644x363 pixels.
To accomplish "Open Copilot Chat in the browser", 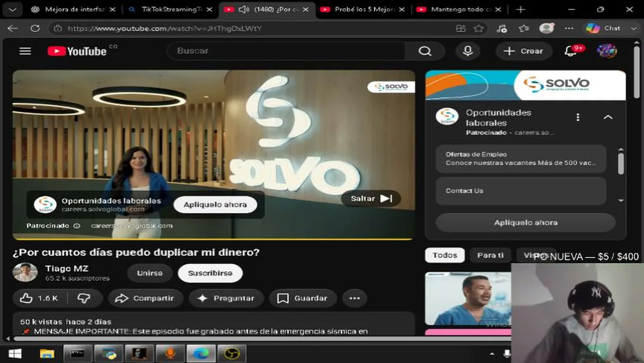I will (604, 28).
